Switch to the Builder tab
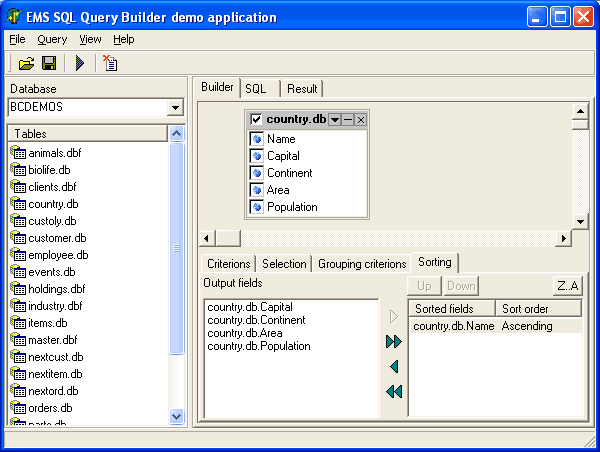 [217, 87]
